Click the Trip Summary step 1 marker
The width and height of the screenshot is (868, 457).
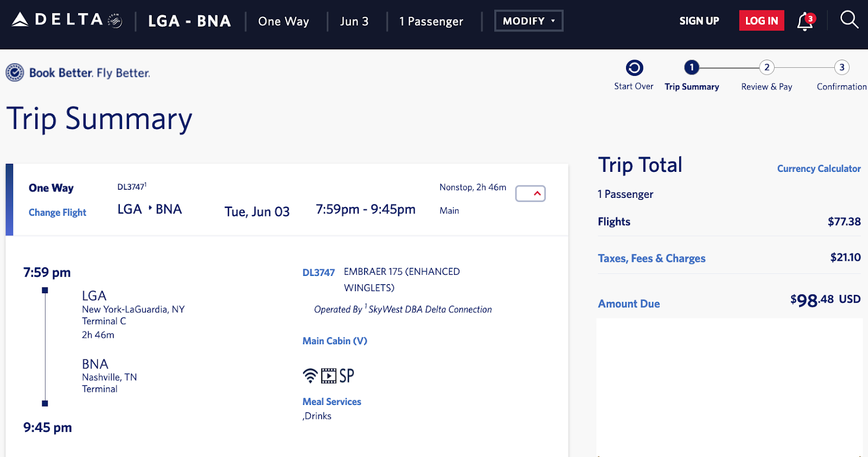692,67
